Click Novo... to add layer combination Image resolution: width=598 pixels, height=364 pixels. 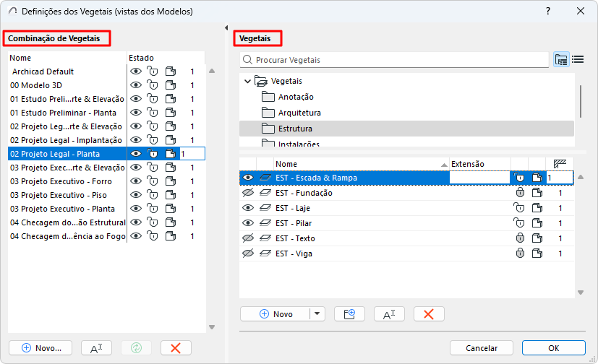coord(40,348)
